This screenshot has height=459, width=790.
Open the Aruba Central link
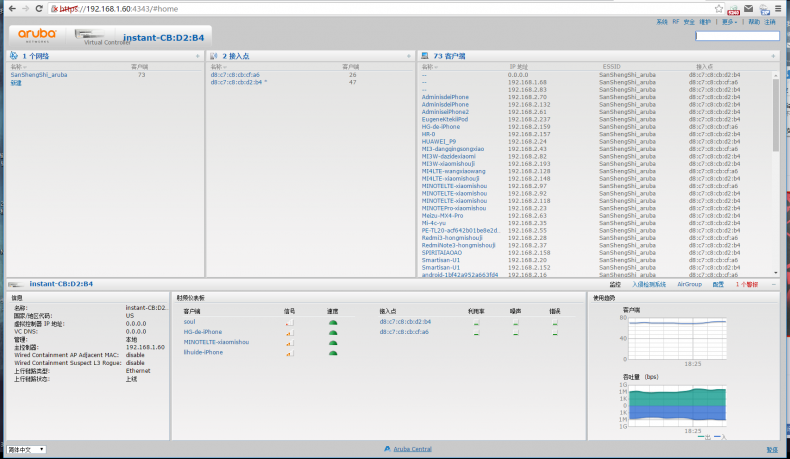tap(413, 450)
